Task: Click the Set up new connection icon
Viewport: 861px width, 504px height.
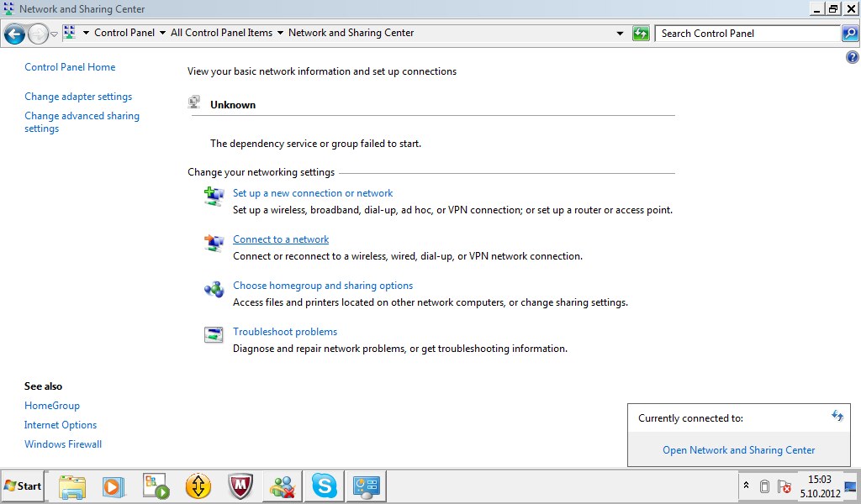Action: pyautogui.click(x=214, y=196)
